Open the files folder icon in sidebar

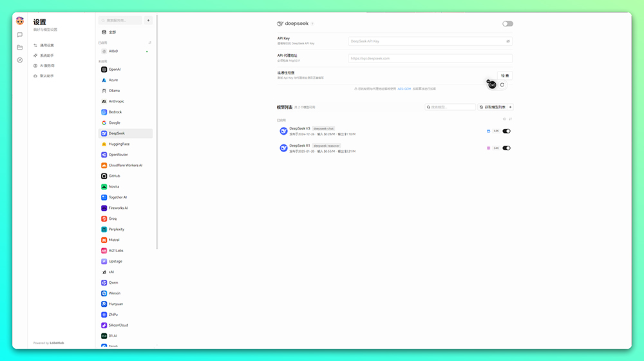point(20,47)
